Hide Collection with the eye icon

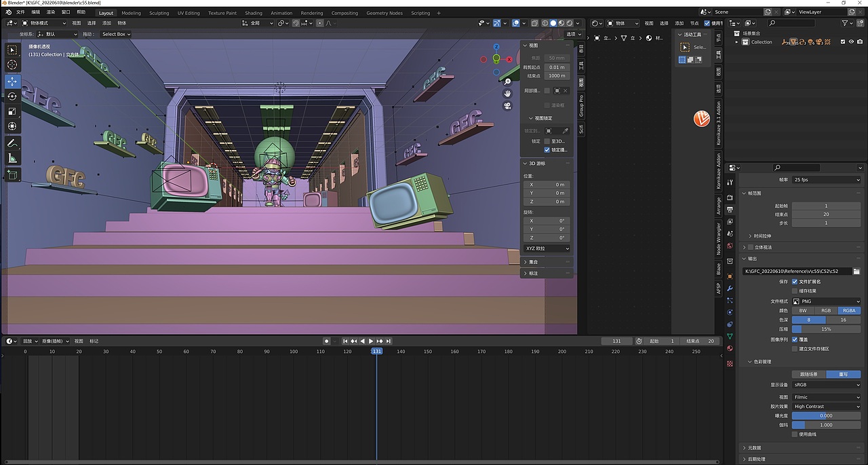point(851,42)
